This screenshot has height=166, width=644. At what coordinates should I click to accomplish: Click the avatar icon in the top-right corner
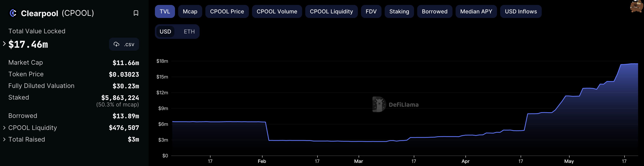coord(636,7)
